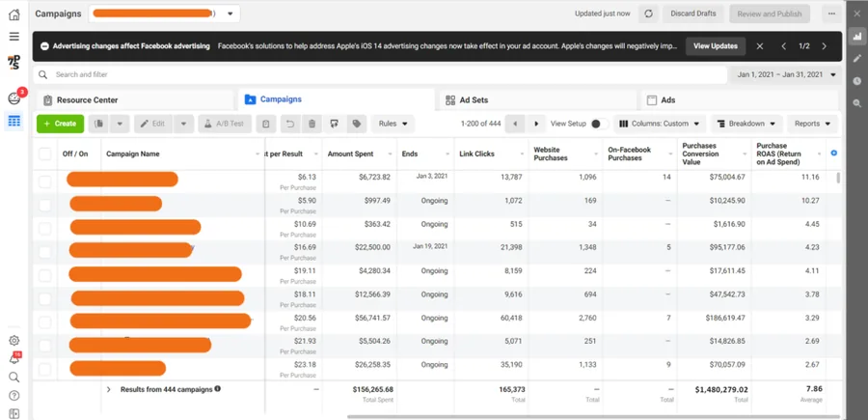Click the A/B Test button
This screenshot has height=420, width=868.
point(224,124)
